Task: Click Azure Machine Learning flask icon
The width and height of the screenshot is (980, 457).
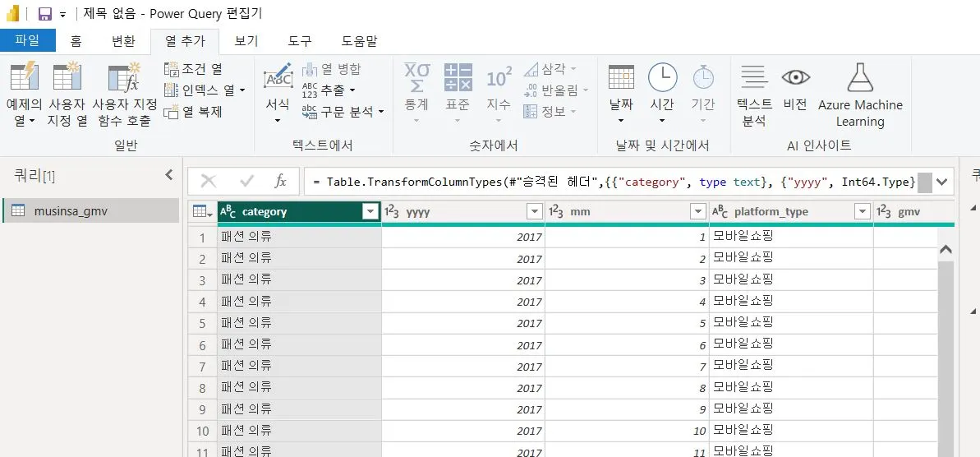Action: [x=861, y=77]
